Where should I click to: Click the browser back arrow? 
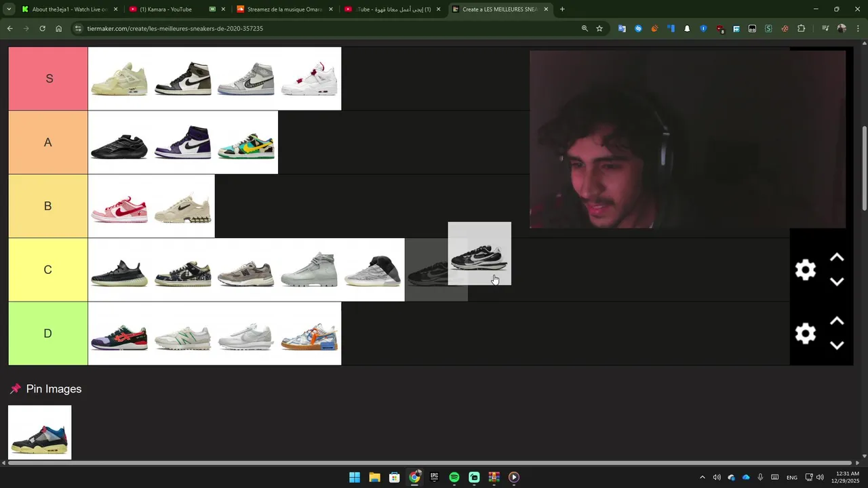click(9, 28)
